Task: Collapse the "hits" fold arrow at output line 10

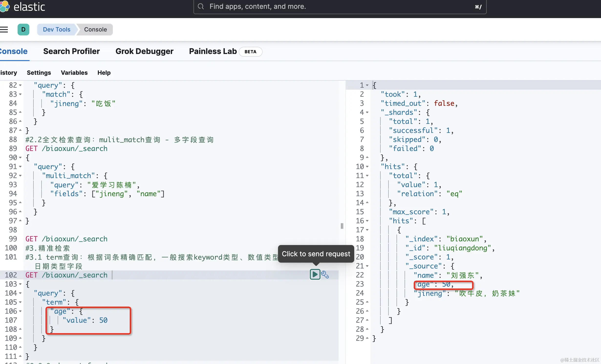Action: (x=367, y=167)
